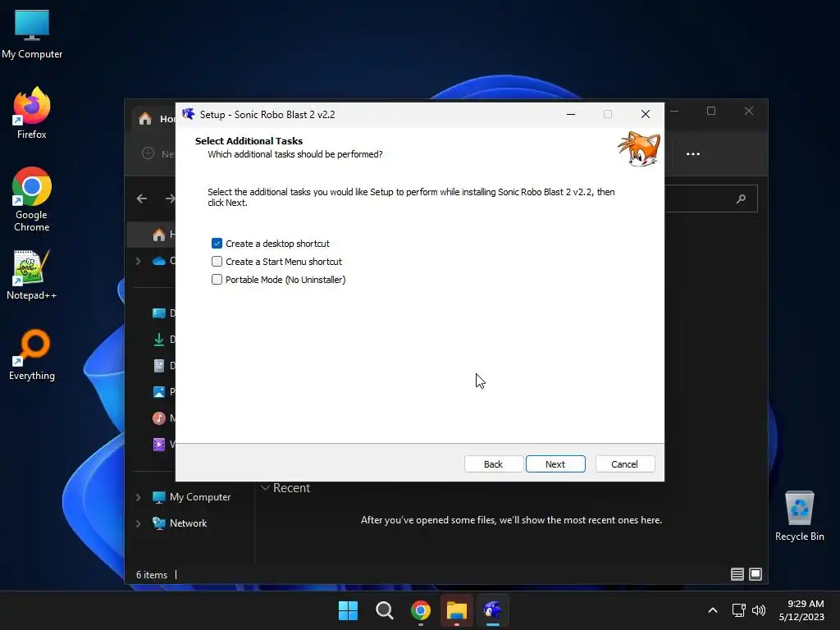Open taskbar Search
840x630 pixels.
point(384,610)
